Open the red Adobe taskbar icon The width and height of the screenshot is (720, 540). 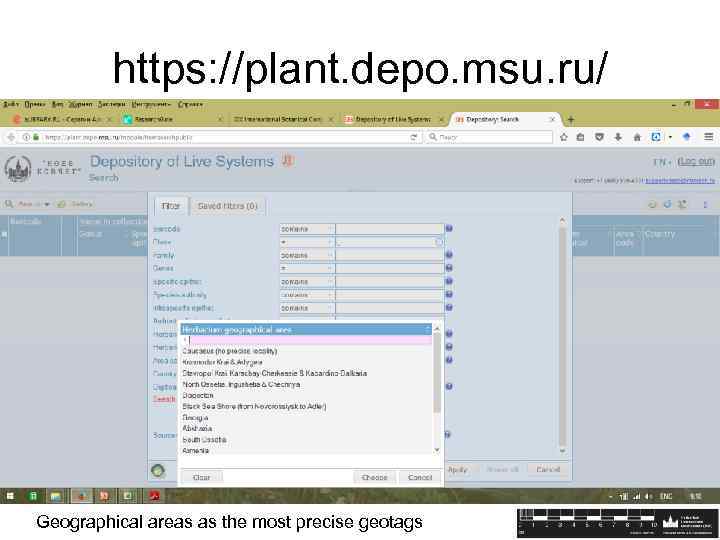[153, 496]
